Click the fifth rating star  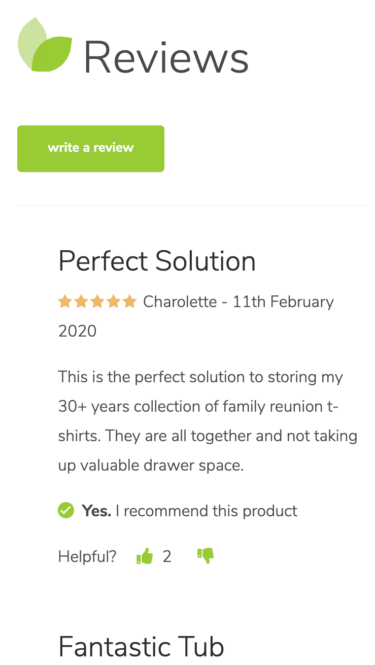pyautogui.click(x=129, y=302)
